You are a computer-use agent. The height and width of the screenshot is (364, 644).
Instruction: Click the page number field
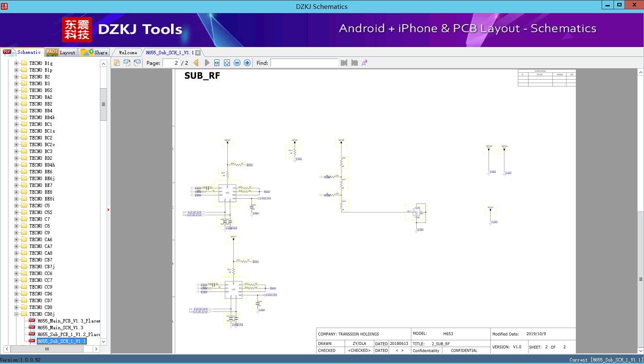171,63
